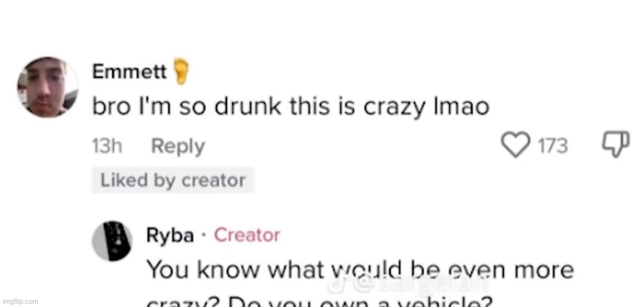
Task: Click the "Liked by creator" badge
Action: 173,180
